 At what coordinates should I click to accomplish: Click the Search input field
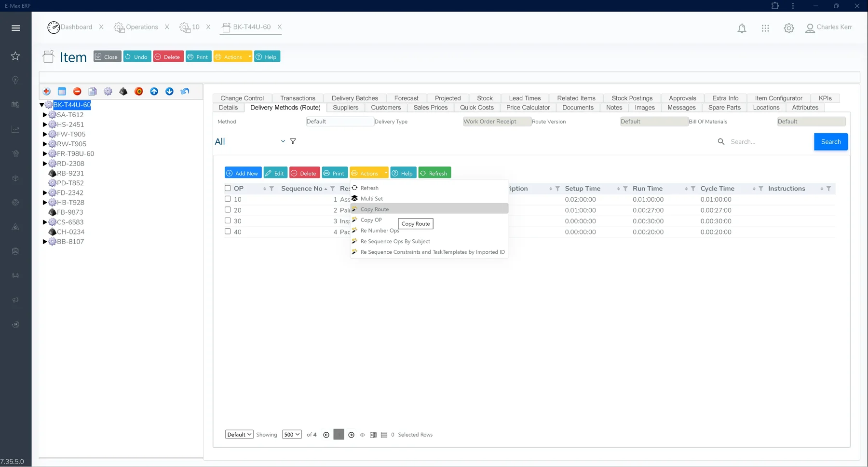[x=769, y=142]
